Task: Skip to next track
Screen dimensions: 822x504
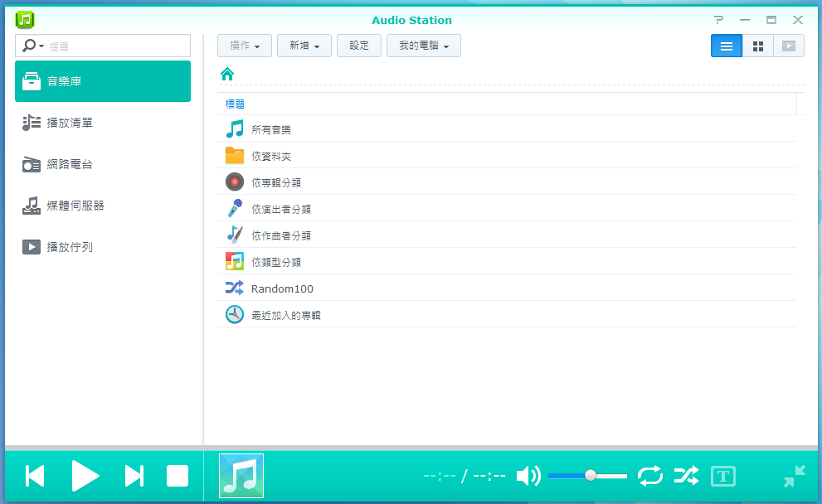Action: click(134, 477)
